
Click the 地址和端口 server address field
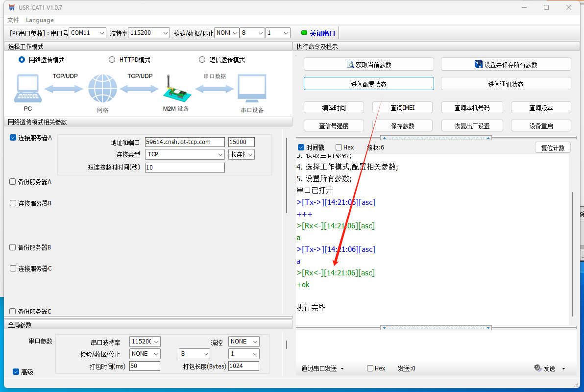click(x=185, y=142)
